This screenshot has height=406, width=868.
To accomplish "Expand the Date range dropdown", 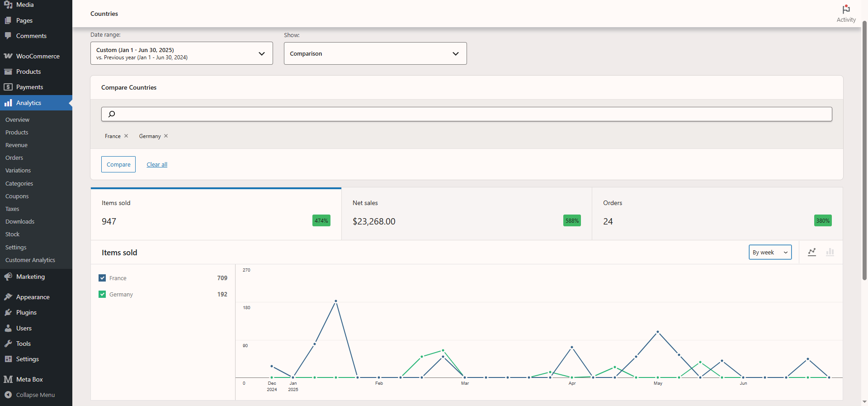I will coord(181,53).
